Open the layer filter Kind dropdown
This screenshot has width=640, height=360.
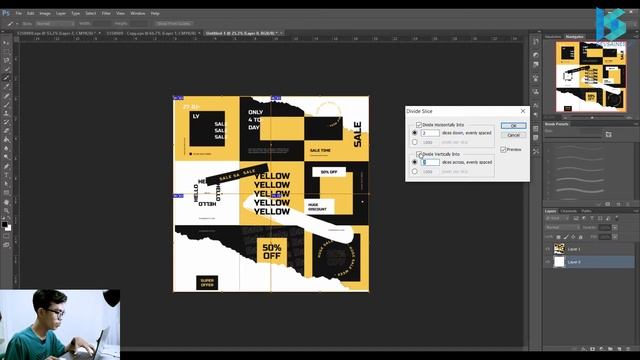(557, 218)
